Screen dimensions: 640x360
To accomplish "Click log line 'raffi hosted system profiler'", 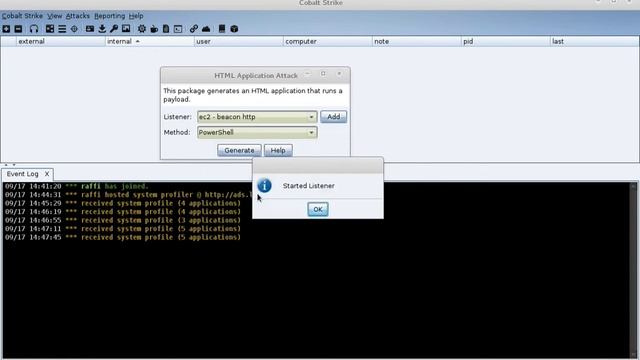I will (x=129, y=195).
